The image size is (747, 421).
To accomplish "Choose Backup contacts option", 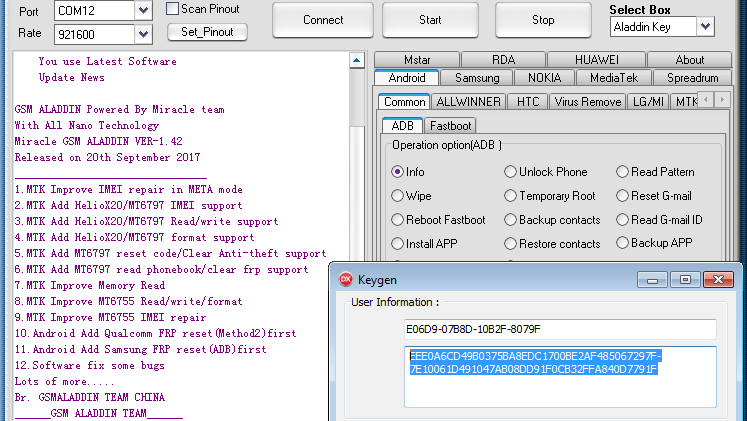I will click(510, 220).
